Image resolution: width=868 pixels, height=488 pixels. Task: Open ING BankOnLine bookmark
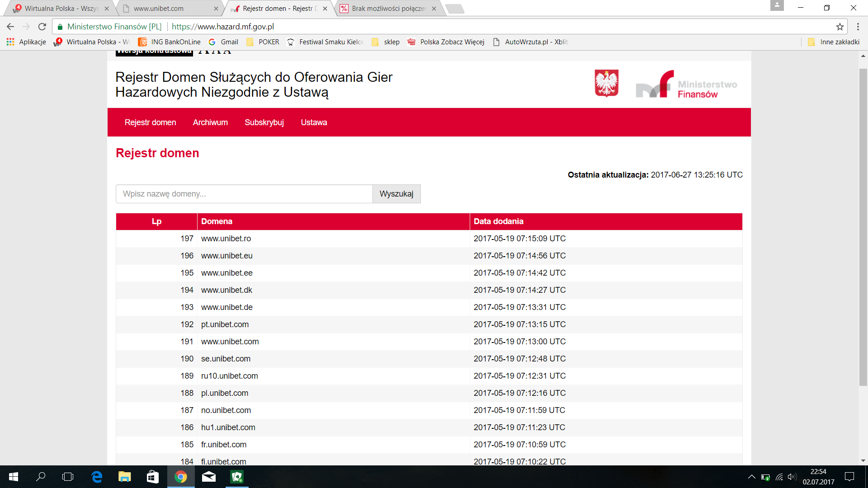[170, 42]
